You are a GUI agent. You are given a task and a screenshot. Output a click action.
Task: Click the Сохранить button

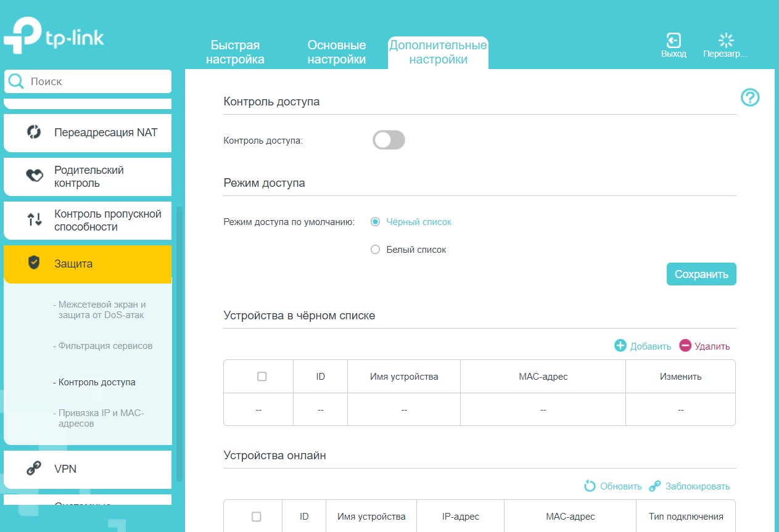point(701,274)
